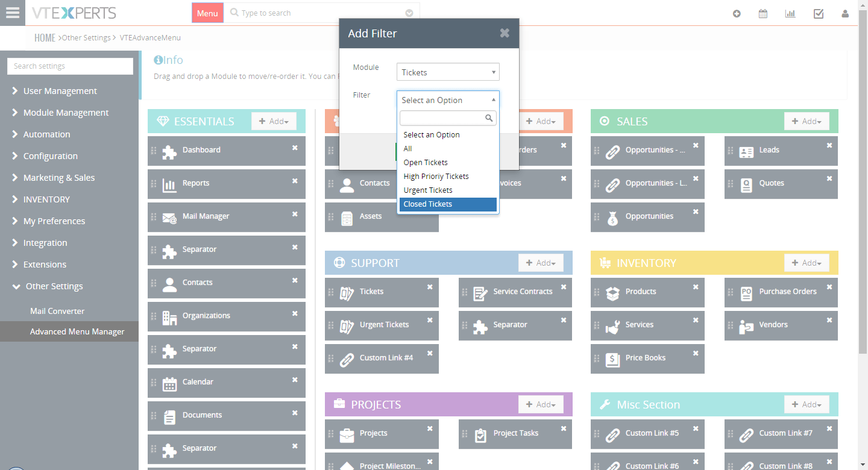Click the Opportunities funnel icon

(x=612, y=217)
